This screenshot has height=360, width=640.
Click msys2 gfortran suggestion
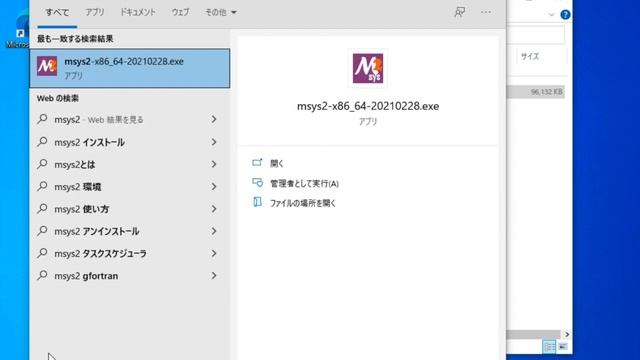(x=86, y=276)
